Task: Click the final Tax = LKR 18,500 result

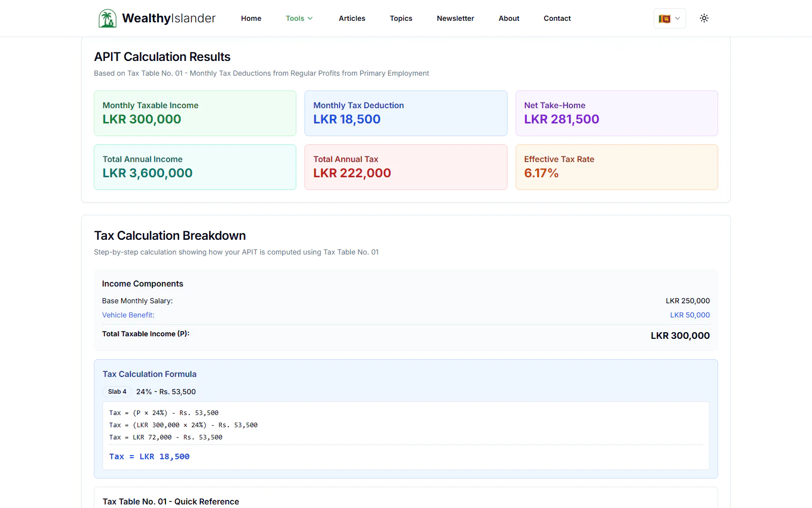Action: coord(150,457)
